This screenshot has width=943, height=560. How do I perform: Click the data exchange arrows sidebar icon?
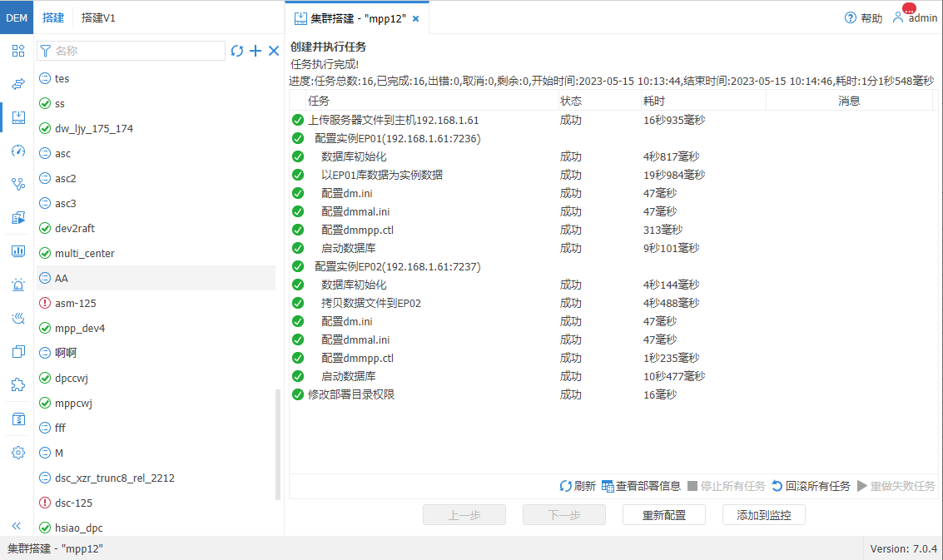17,85
